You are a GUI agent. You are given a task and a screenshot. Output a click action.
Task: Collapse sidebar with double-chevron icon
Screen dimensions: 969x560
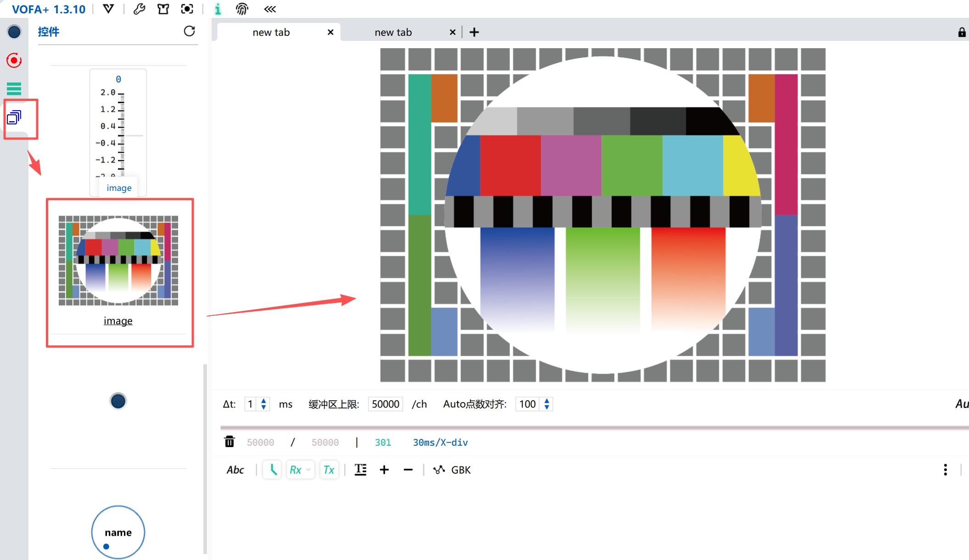(270, 9)
